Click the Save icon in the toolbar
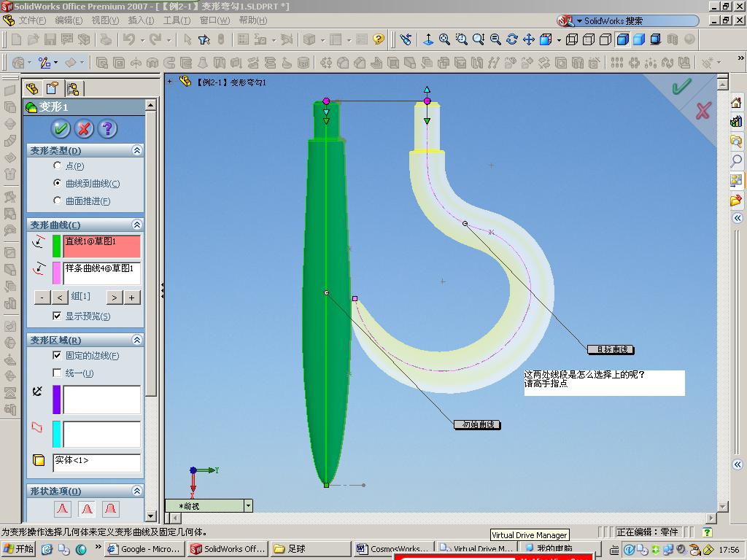Screen dimensions: 747x560 pyautogui.click(x=50, y=39)
